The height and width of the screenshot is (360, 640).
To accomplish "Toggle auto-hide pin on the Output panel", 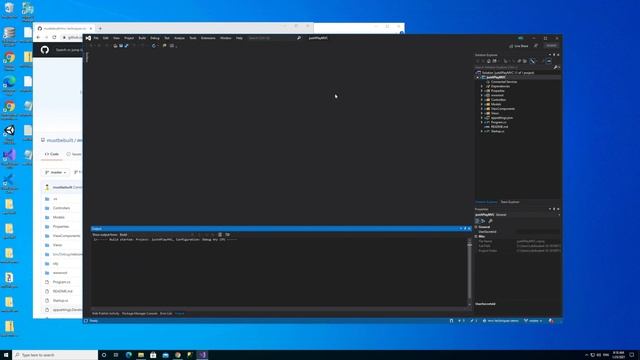I will pyautogui.click(x=465, y=229).
